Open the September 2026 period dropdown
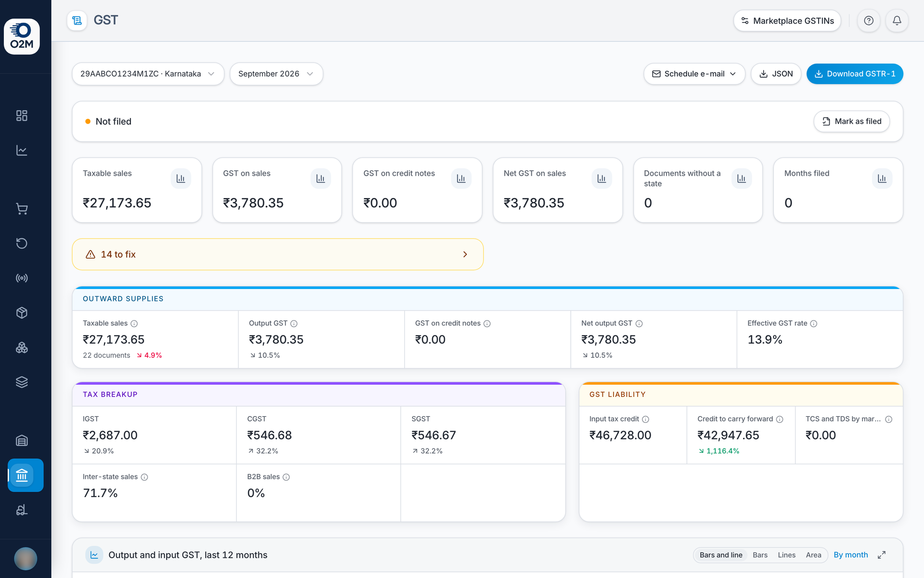The height and width of the screenshot is (578, 924). coord(276,74)
